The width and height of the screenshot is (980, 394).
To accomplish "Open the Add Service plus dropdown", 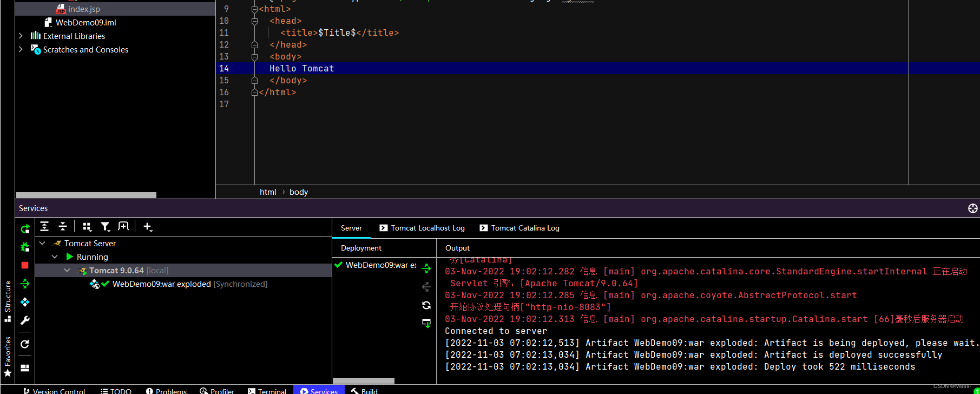I will (x=148, y=227).
